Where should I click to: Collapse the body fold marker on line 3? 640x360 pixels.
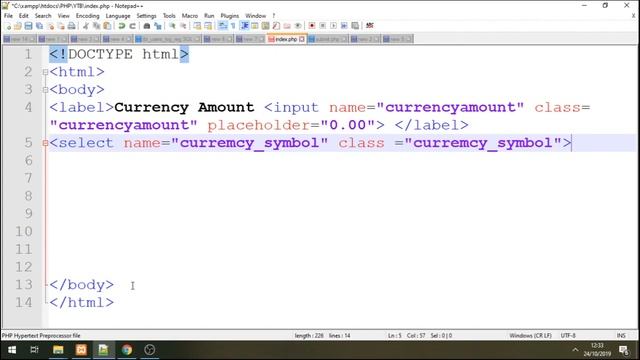tap(45, 90)
